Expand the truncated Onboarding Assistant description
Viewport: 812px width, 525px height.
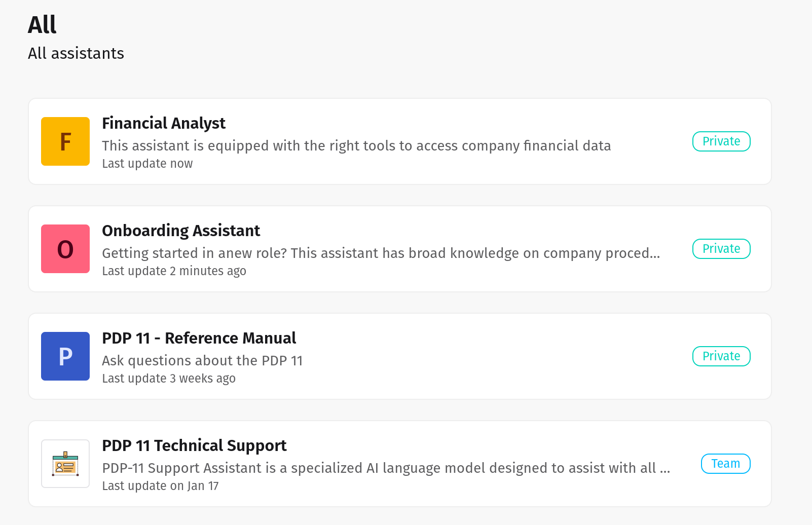pyautogui.click(x=381, y=253)
